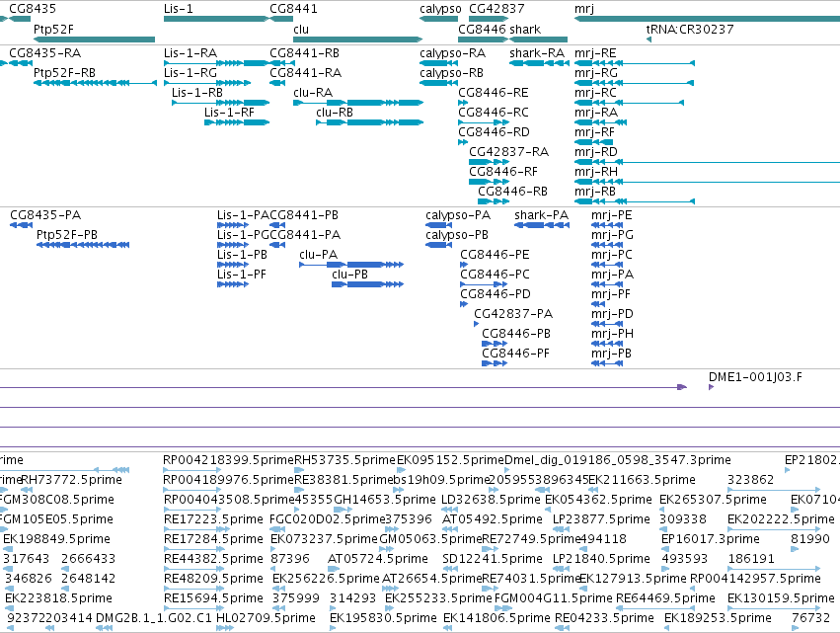Select the mrj-PH protein
The width and height of the screenshot is (840, 633).
tap(607, 344)
